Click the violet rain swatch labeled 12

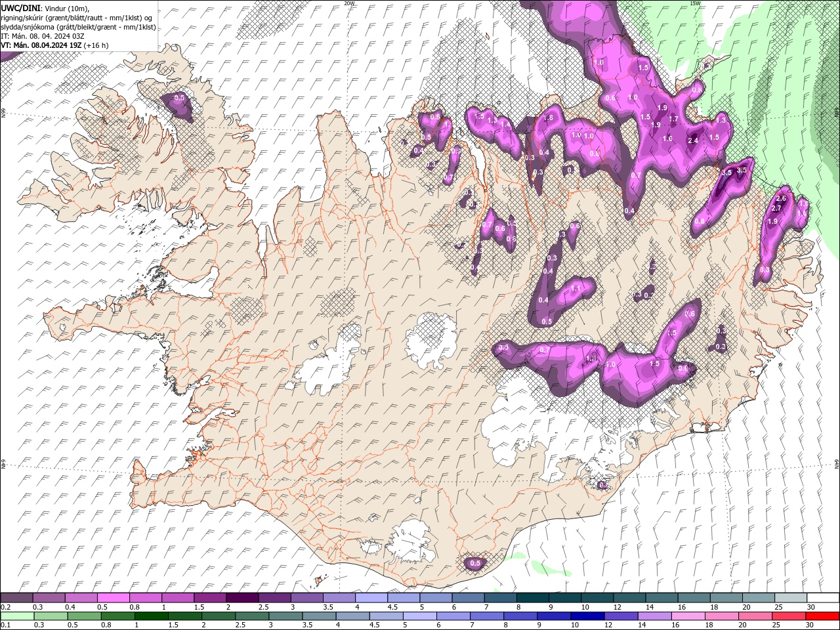[x=621, y=616]
